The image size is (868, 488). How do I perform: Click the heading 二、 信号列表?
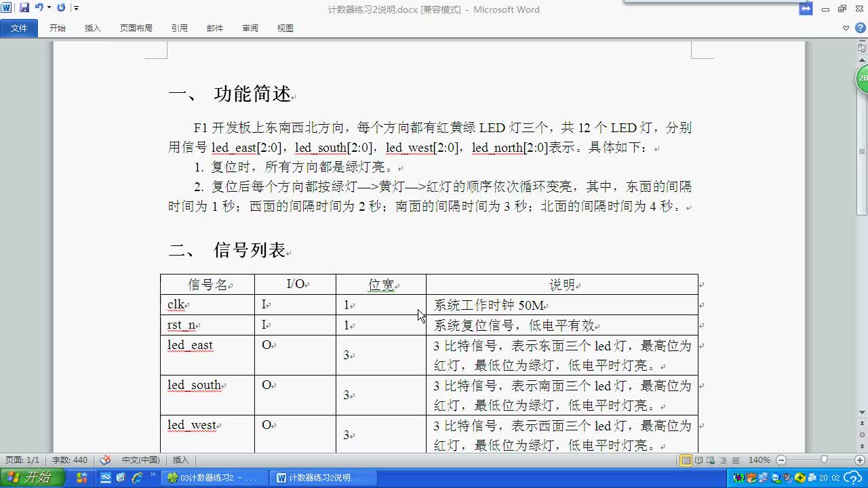tap(228, 250)
